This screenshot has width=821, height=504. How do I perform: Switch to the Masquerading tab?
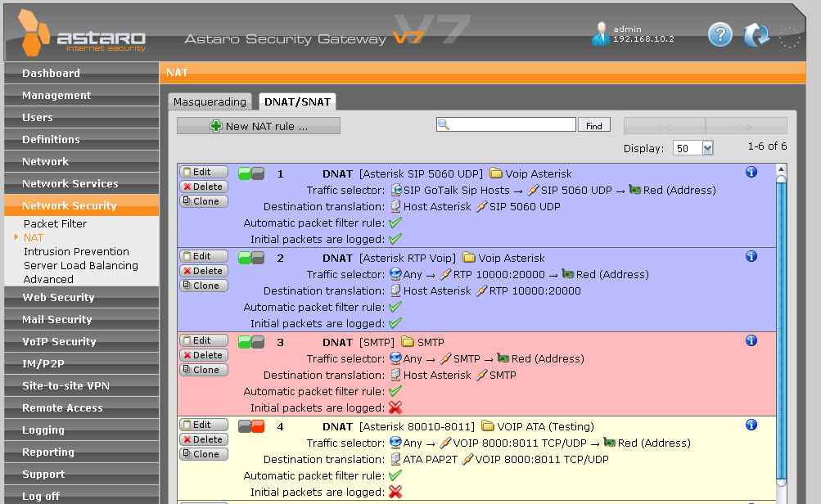point(210,101)
